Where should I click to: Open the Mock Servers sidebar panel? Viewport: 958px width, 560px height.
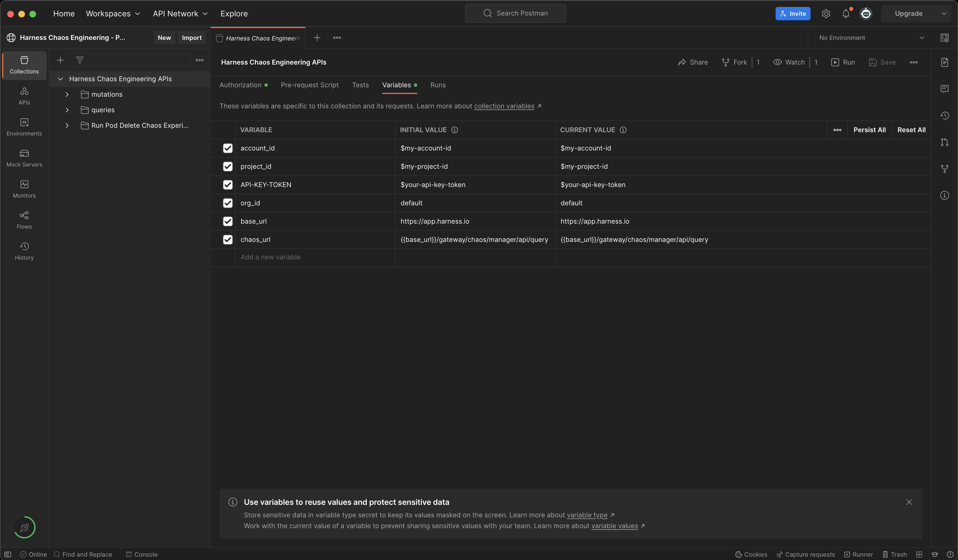tap(24, 158)
